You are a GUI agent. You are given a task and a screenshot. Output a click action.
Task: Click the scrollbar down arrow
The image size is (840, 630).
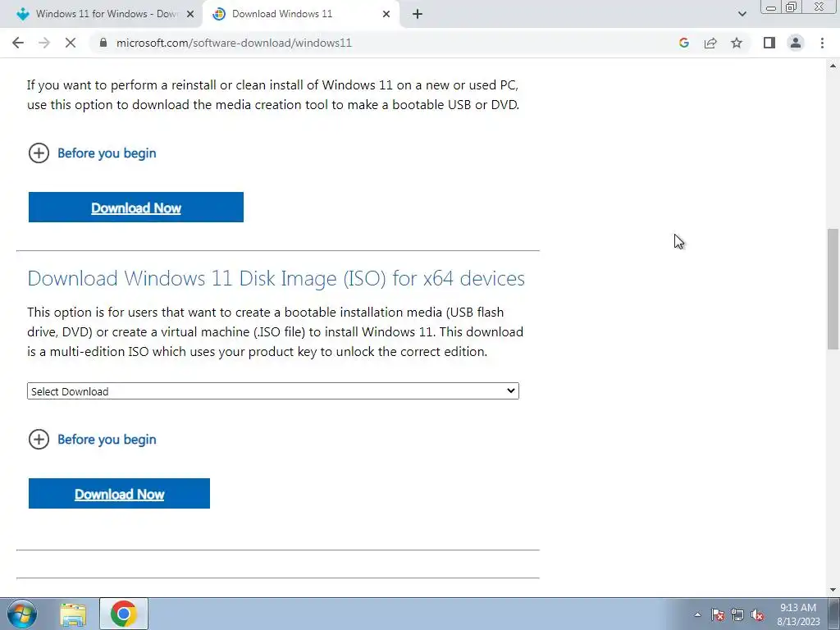click(833, 590)
